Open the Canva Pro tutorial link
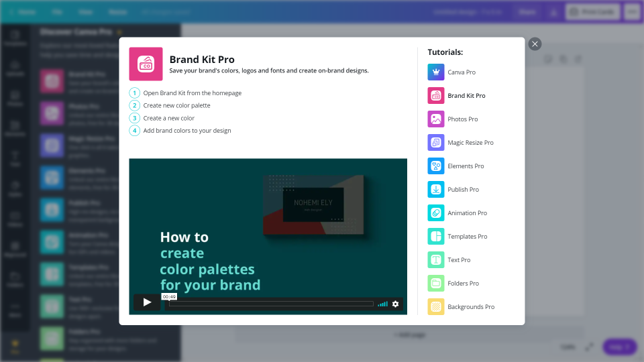Image resolution: width=644 pixels, height=362 pixels. pyautogui.click(x=462, y=72)
